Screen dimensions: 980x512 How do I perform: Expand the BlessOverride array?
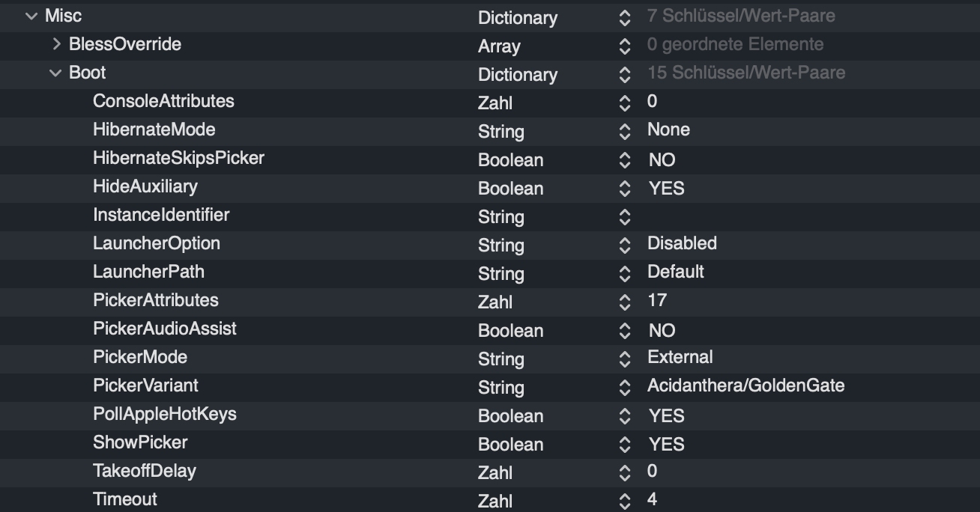(56, 44)
